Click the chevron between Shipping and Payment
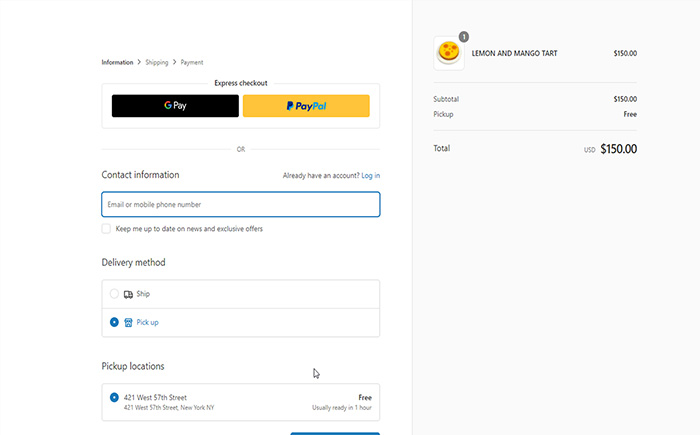 pos(175,62)
